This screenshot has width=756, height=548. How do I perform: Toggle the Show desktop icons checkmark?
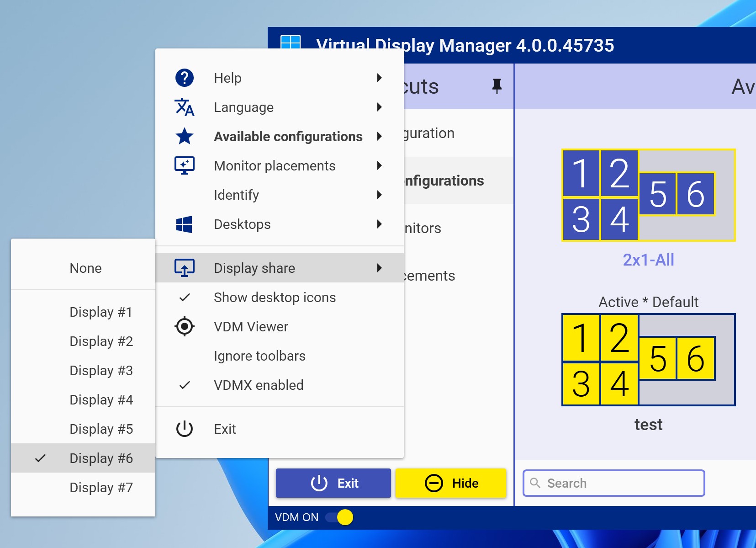pyautogui.click(x=185, y=298)
